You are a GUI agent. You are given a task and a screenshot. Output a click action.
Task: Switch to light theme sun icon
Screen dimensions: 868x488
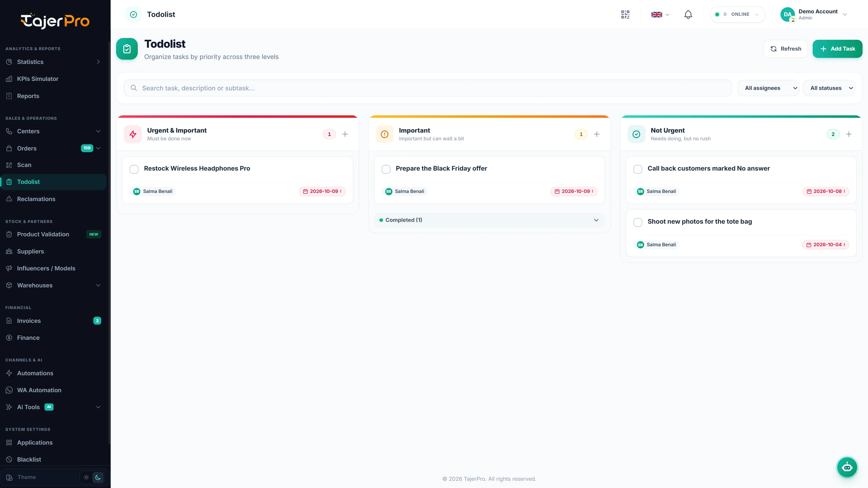[86, 477]
